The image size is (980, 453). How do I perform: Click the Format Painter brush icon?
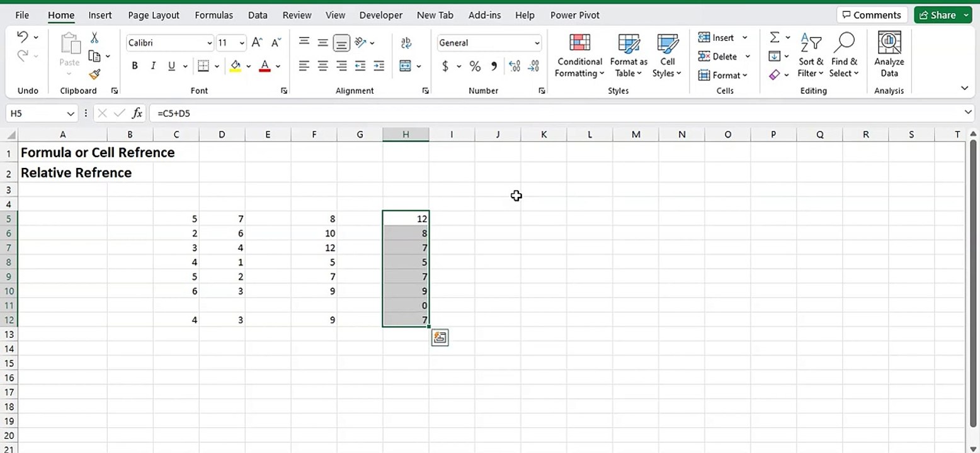coord(94,74)
